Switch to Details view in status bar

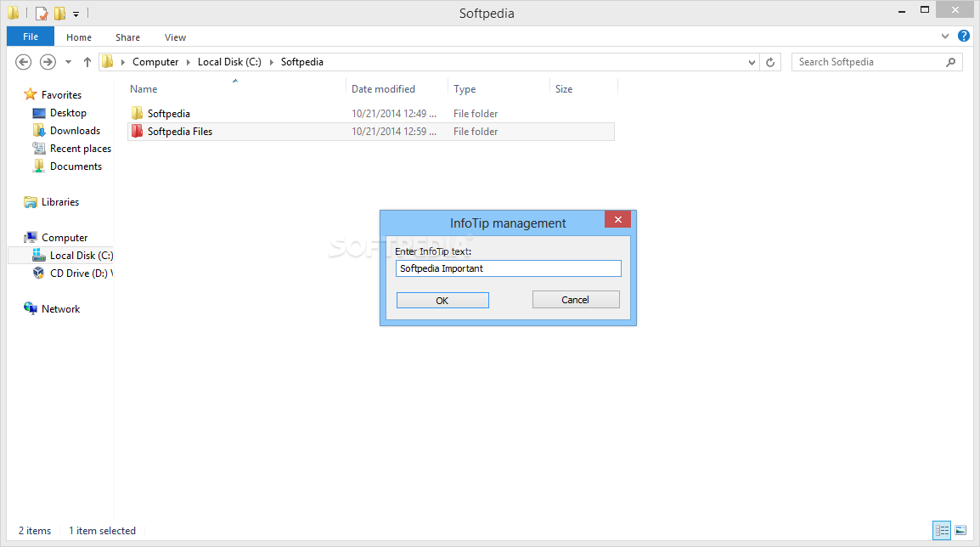click(942, 530)
